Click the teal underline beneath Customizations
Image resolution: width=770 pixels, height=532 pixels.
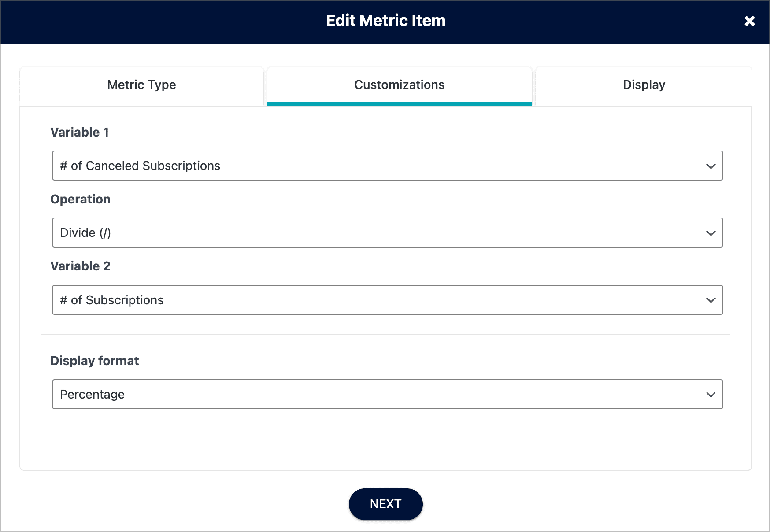click(x=399, y=104)
